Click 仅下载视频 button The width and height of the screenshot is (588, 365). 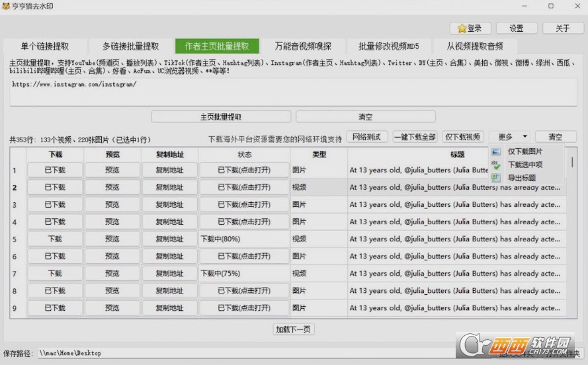click(463, 137)
